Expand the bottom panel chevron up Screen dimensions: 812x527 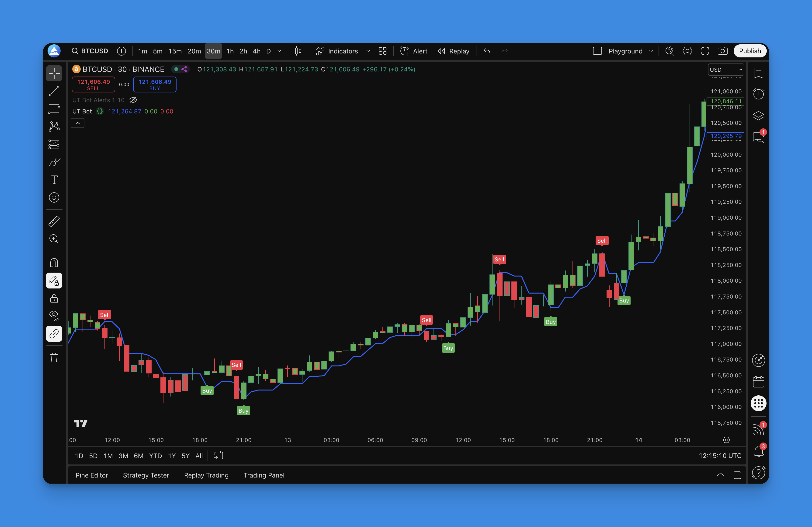point(720,475)
